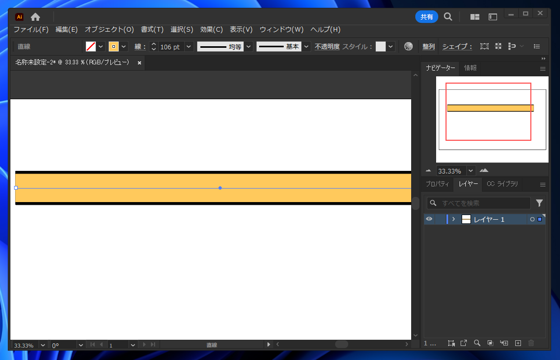Click the transform panel icon

[484, 46]
